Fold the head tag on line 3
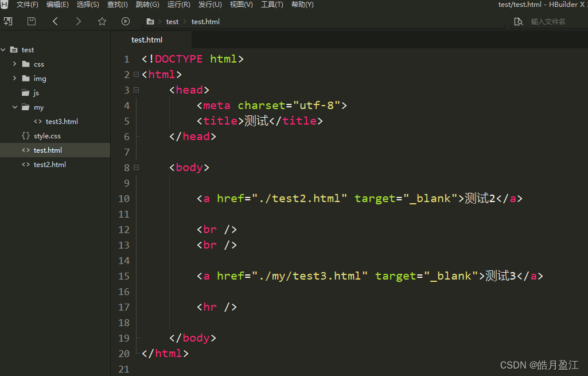This screenshot has height=376, width=588. pos(137,90)
